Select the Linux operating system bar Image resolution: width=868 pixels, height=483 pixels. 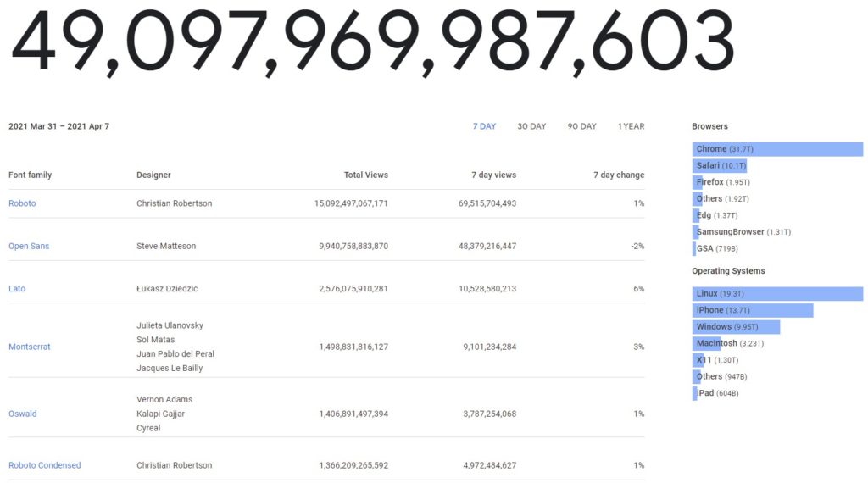tap(777, 293)
